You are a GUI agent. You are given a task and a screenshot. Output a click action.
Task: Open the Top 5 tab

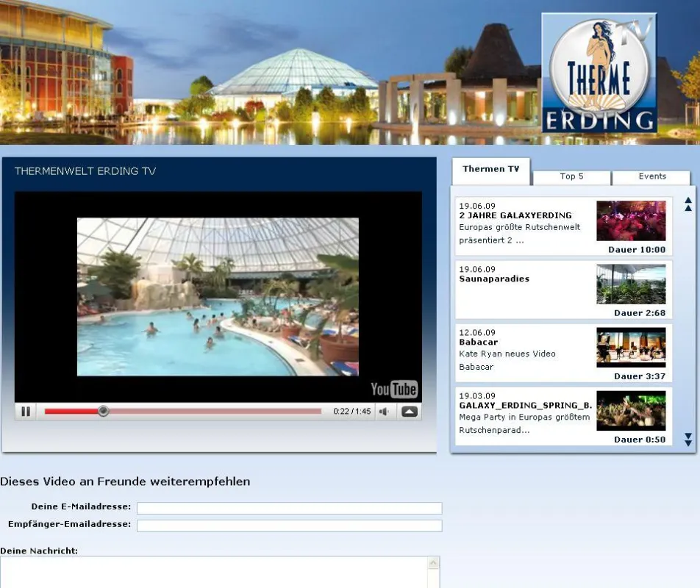pyautogui.click(x=572, y=176)
